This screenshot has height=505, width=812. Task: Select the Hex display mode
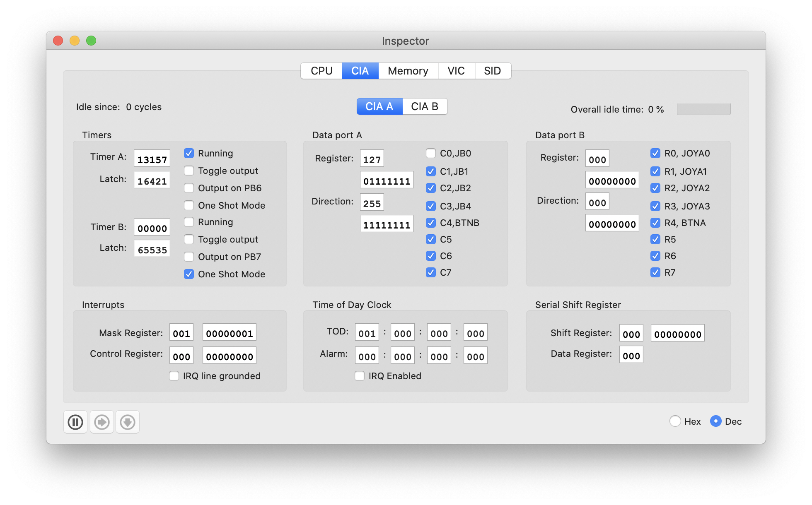(676, 421)
